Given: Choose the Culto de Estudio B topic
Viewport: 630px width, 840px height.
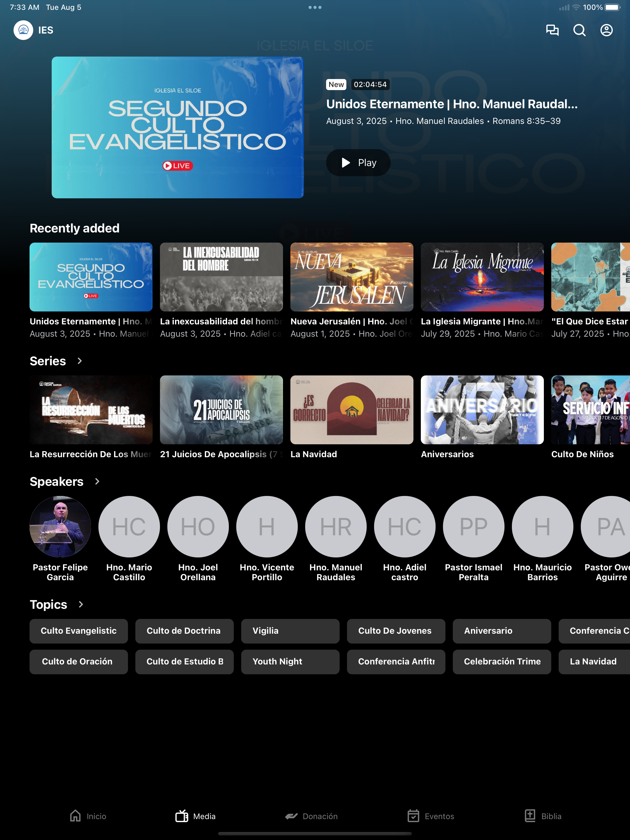Looking at the screenshot, I should tap(184, 662).
